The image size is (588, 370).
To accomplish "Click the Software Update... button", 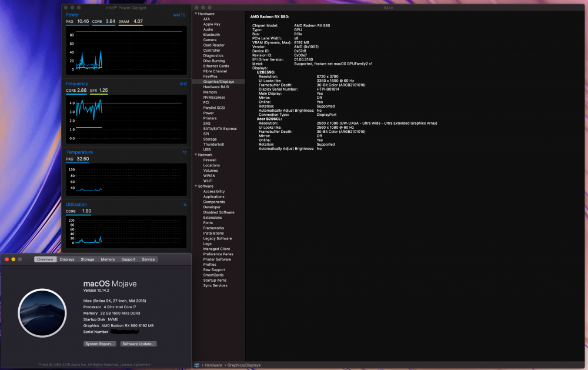I will pos(138,344).
